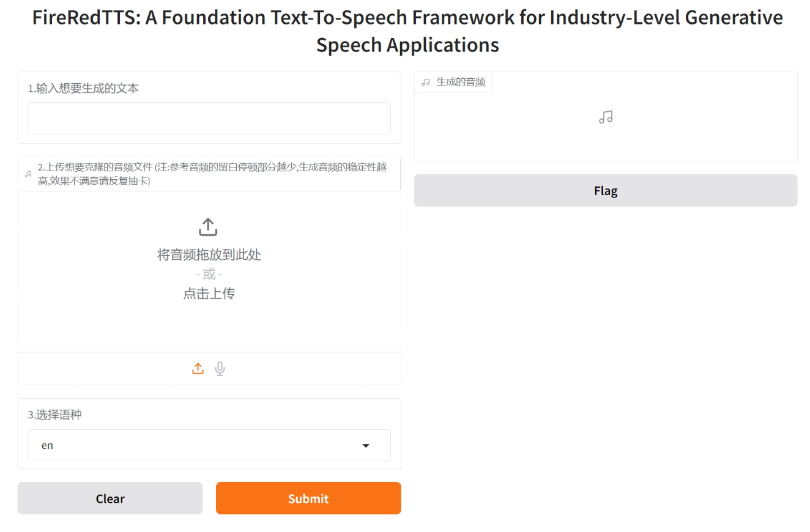The image size is (810, 532).
Task: Click the music note icon in the empty output player
Action: pyautogui.click(x=606, y=117)
